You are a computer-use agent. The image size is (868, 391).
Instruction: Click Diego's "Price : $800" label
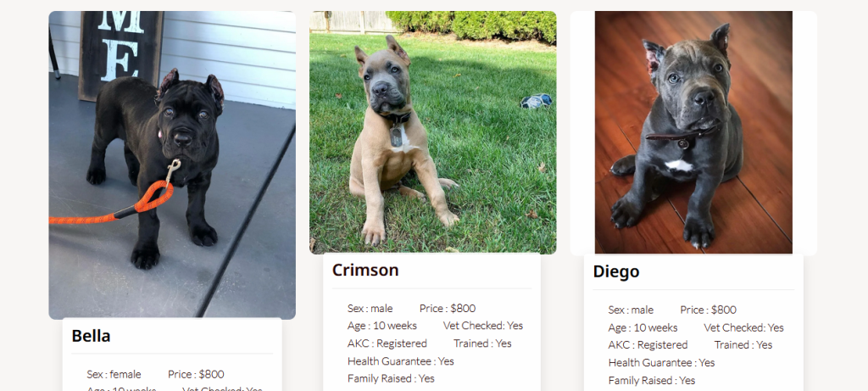pyautogui.click(x=709, y=310)
